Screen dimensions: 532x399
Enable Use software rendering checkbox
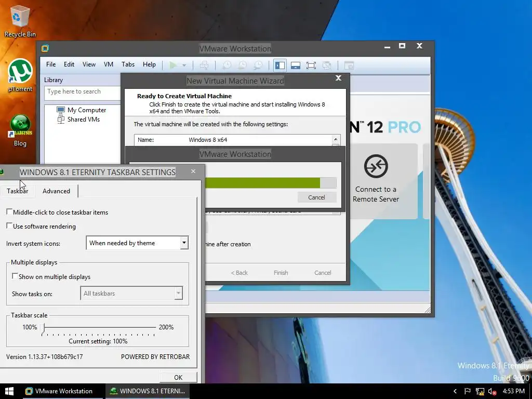pos(9,225)
